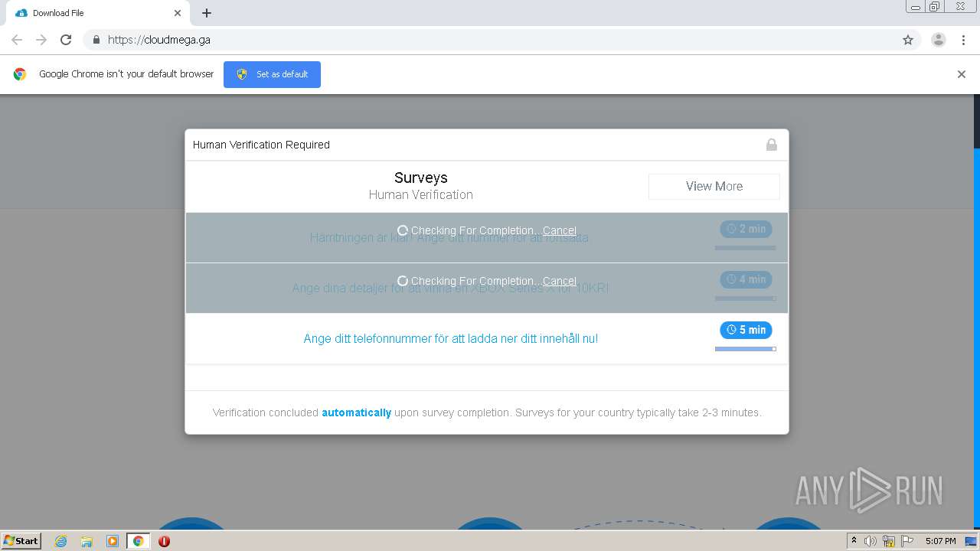This screenshot has height=551, width=980.
Task: Cancel the first Checking For Completion
Action: click(x=560, y=230)
